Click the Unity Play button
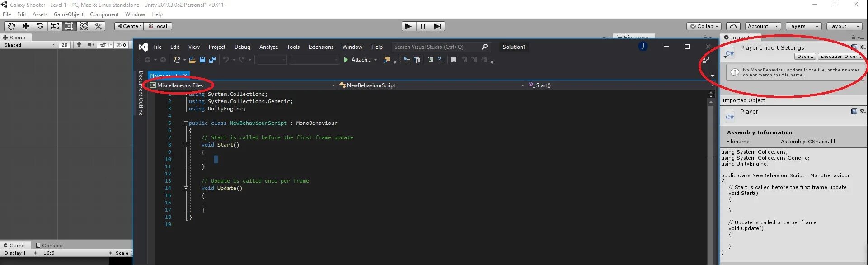This screenshot has width=868, height=265. click(408, 26)
